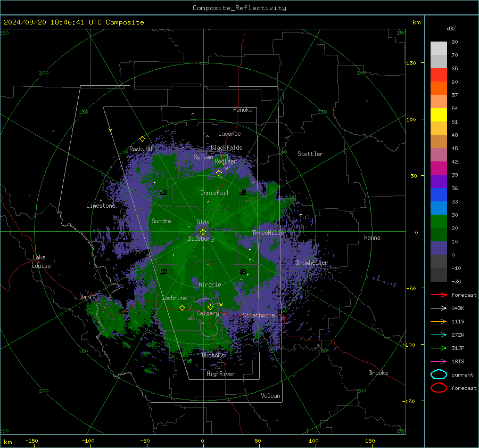This screenshot has height=448, width=479.
Task: Click the Drumheller city label
Action: [312, 263]
